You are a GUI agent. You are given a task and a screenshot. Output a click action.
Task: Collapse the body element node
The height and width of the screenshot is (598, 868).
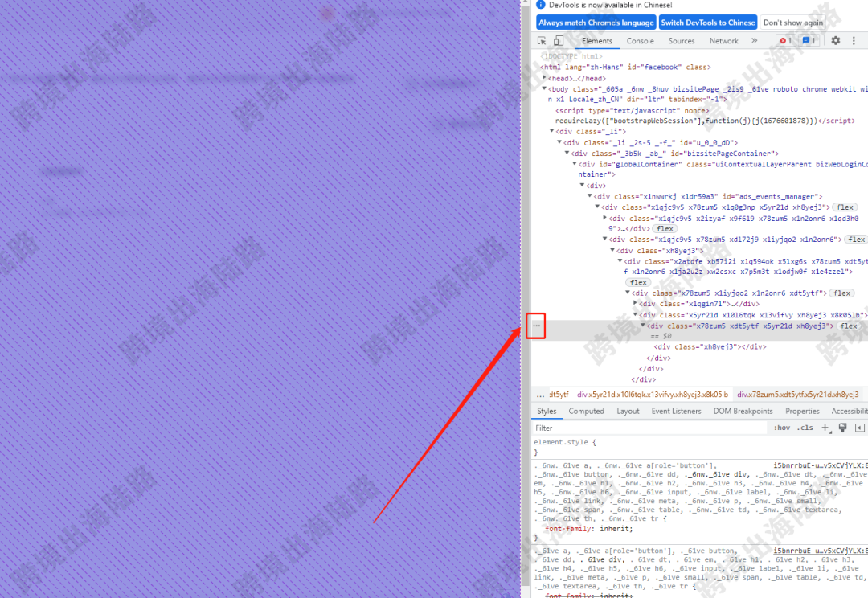[544, 88]
